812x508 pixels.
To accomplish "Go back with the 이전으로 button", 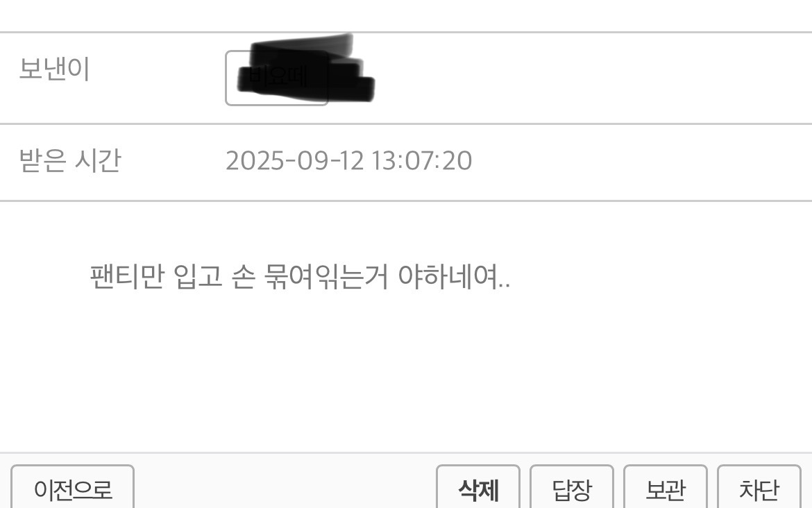I will [x=72, y=487].
